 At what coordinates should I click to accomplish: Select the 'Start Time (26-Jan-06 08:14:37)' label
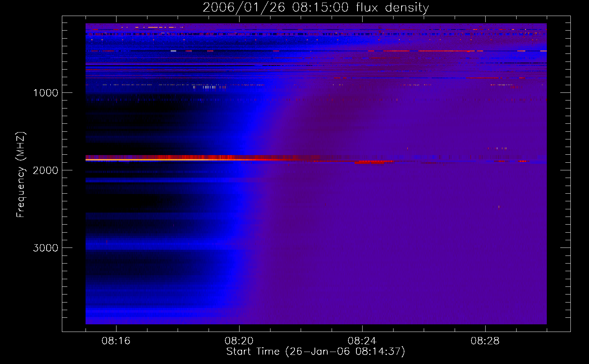tap(316, 352)
